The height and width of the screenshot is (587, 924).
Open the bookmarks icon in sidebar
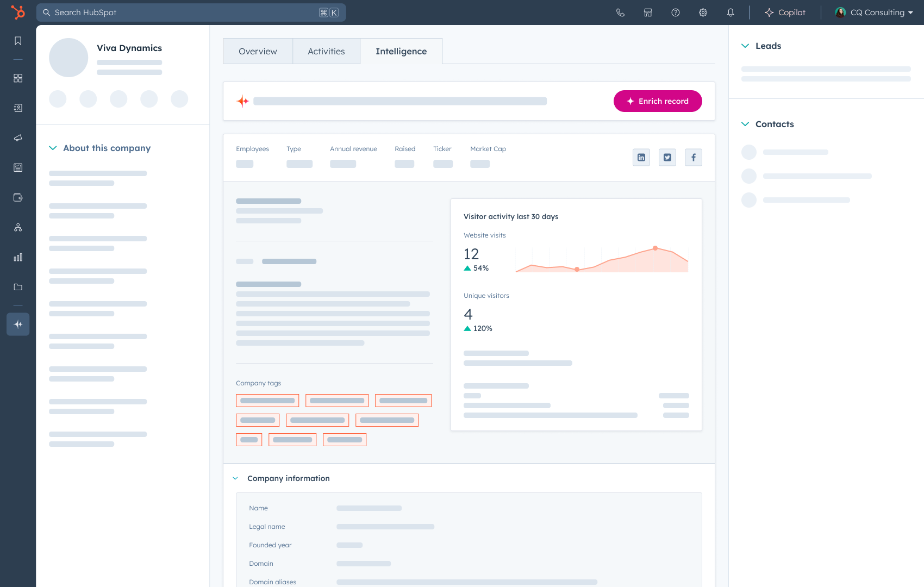tap(18, 41)
